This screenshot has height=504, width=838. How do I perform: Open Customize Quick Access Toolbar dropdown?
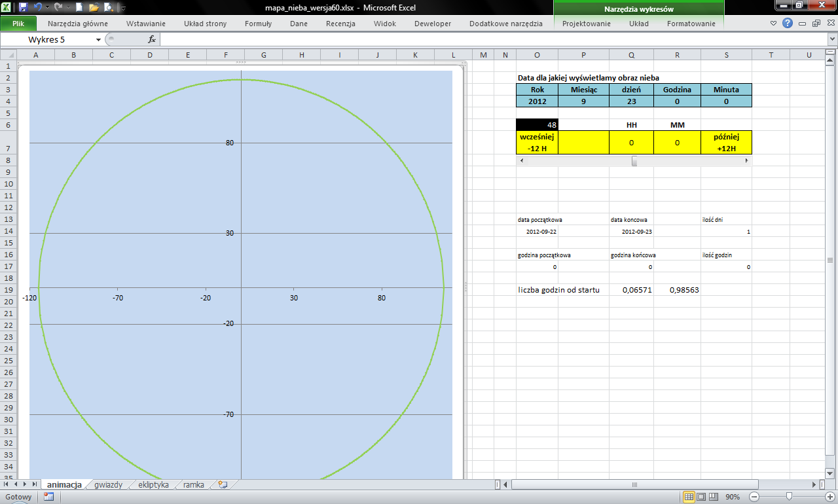pyautogui.click(x=123, y=8)
